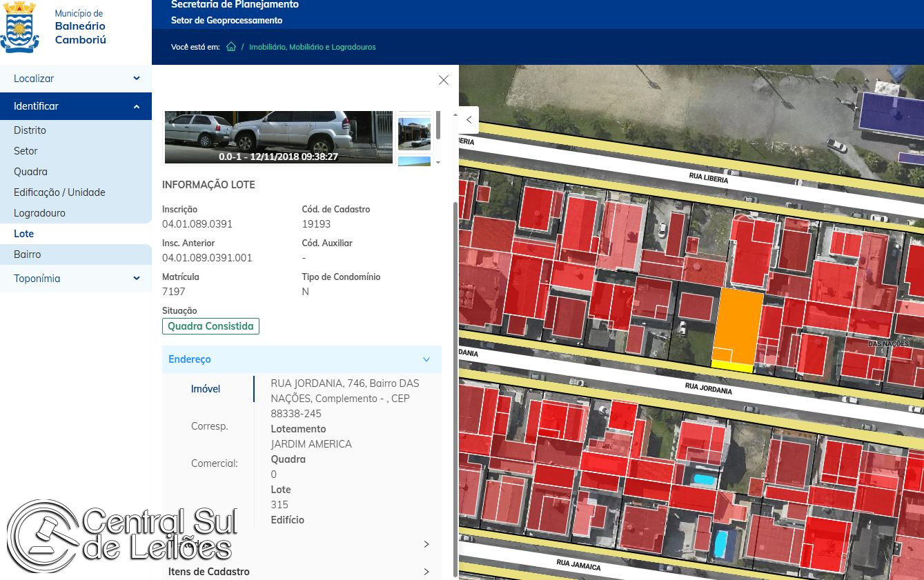924x580 pixels.
Task: Expand the Toponímia menu
Action: 76,279
